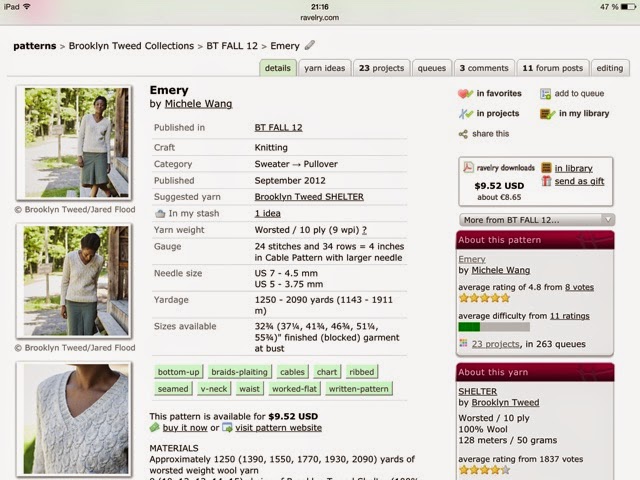Open designer Michele Wang link under title
640x480 pixels.
point(198,104)
